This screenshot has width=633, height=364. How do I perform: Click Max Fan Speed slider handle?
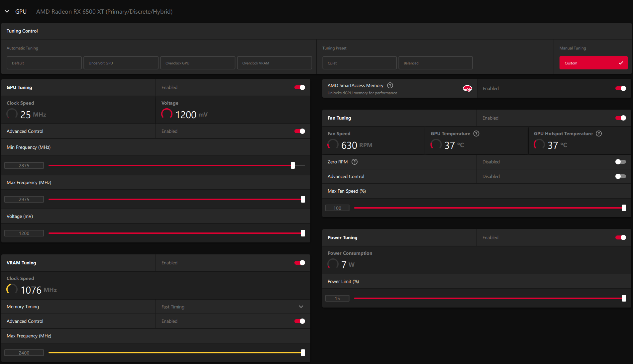point(624,208)
